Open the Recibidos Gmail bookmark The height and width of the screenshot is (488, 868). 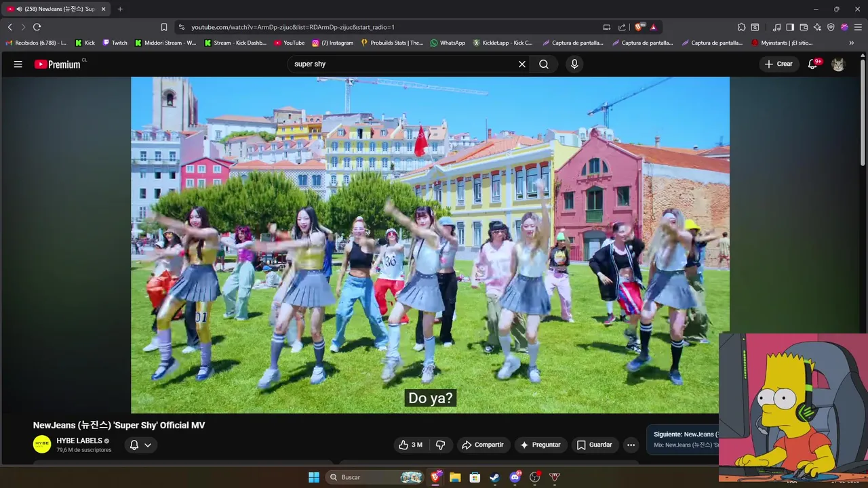coord(37,43)
